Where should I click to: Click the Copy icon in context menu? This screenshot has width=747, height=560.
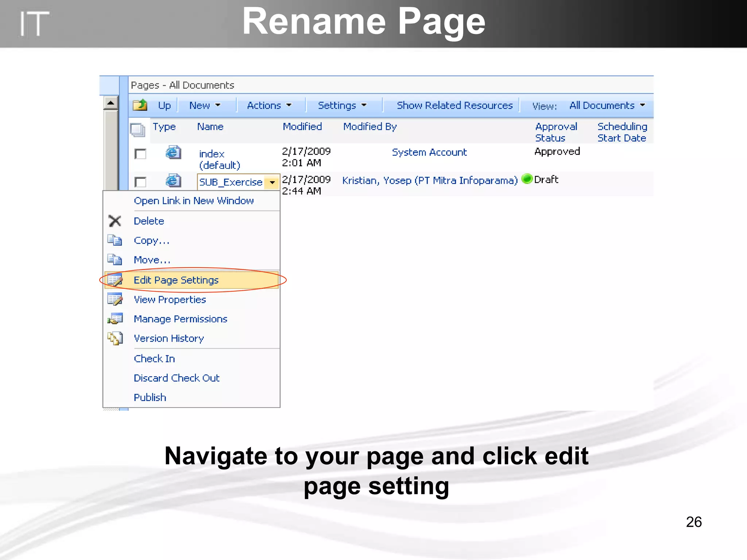[x=115, y=240]
